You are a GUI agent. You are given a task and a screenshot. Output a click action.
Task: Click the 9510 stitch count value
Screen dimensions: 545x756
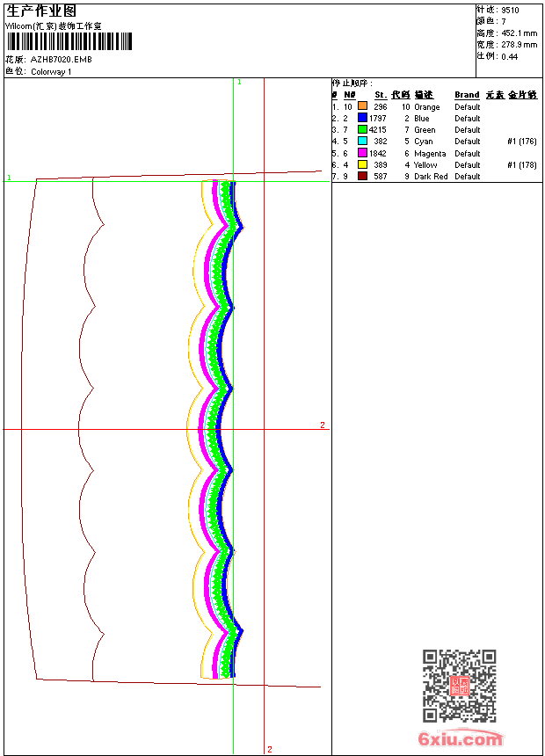(510, 11)
